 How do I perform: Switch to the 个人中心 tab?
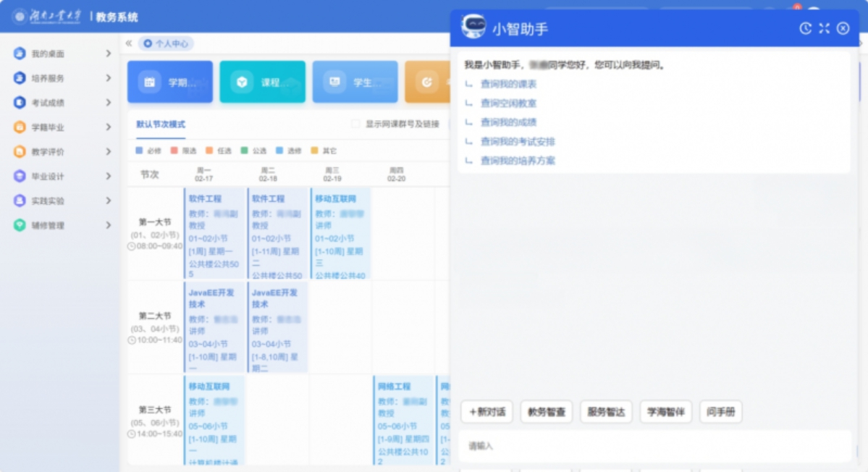point(167,43)
